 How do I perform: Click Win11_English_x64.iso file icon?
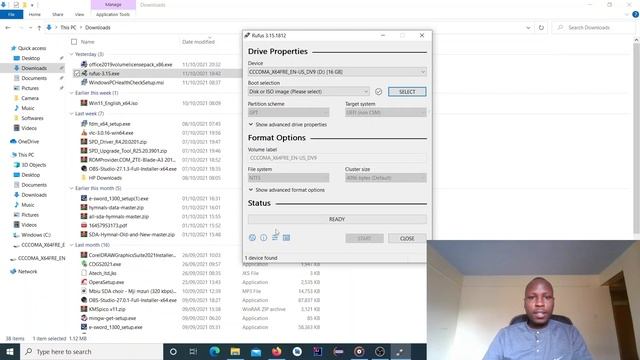point(84,103)
